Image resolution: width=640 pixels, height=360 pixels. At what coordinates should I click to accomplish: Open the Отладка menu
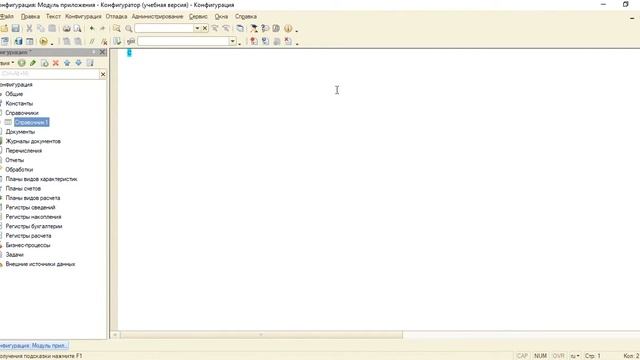click(116, 16)
